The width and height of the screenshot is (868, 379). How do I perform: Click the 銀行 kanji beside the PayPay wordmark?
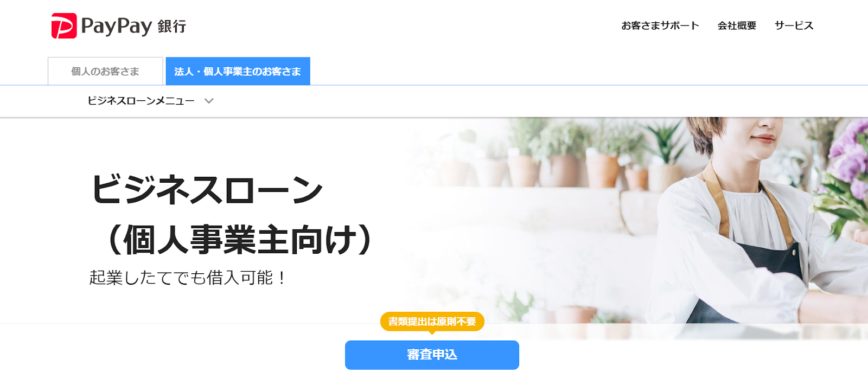(172, 27)
